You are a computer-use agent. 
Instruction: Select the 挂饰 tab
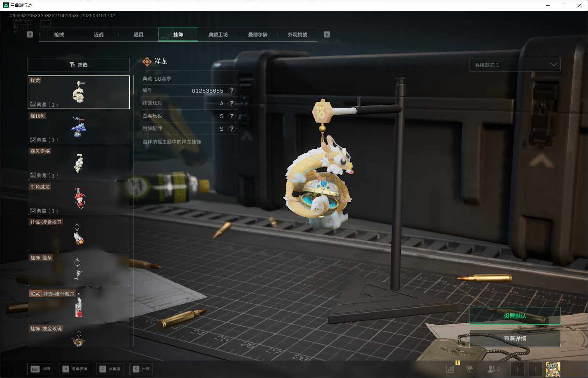pyautogui.click(x=178, y=35)
